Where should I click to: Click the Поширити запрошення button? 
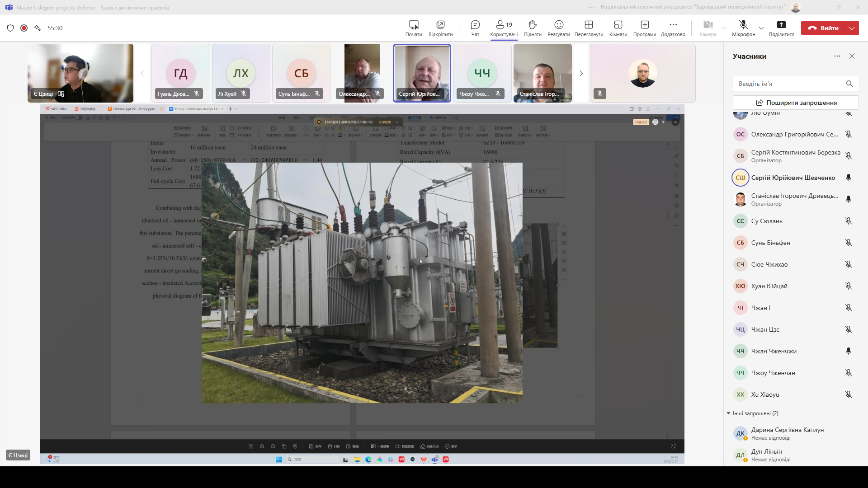pos(796,103)
